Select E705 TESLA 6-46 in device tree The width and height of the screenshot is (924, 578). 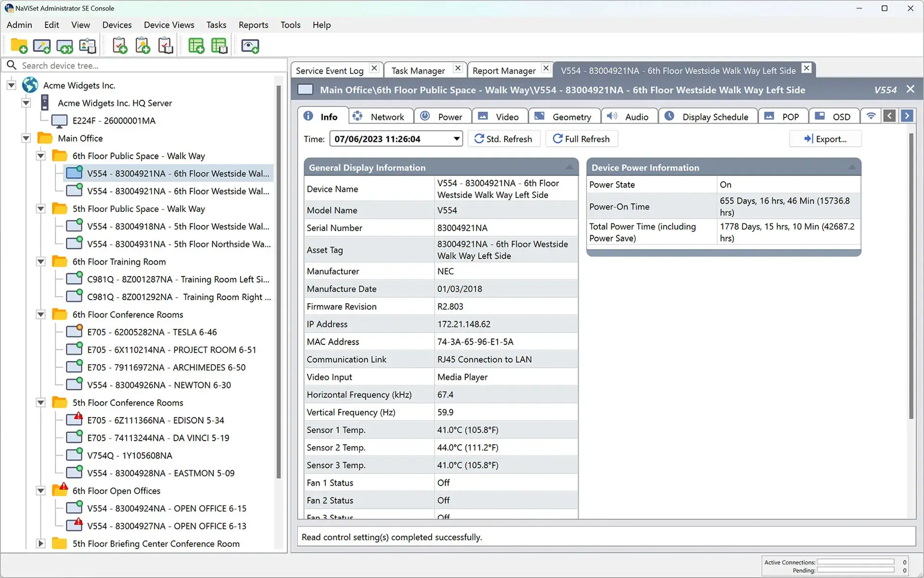(152, 332)
